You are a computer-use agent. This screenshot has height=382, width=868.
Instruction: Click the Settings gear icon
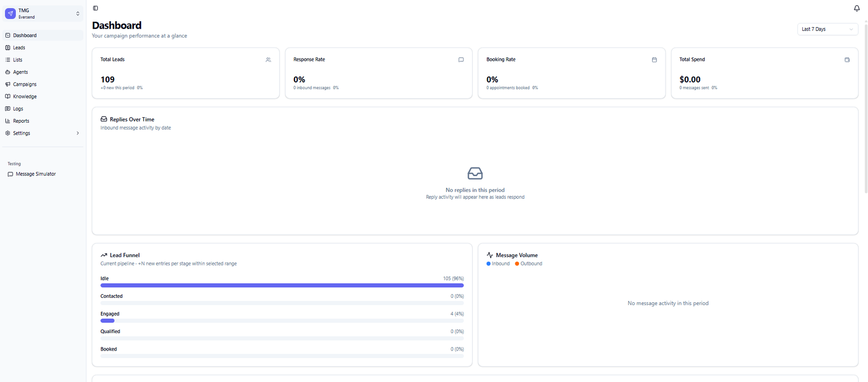click(x=8, y=133)
